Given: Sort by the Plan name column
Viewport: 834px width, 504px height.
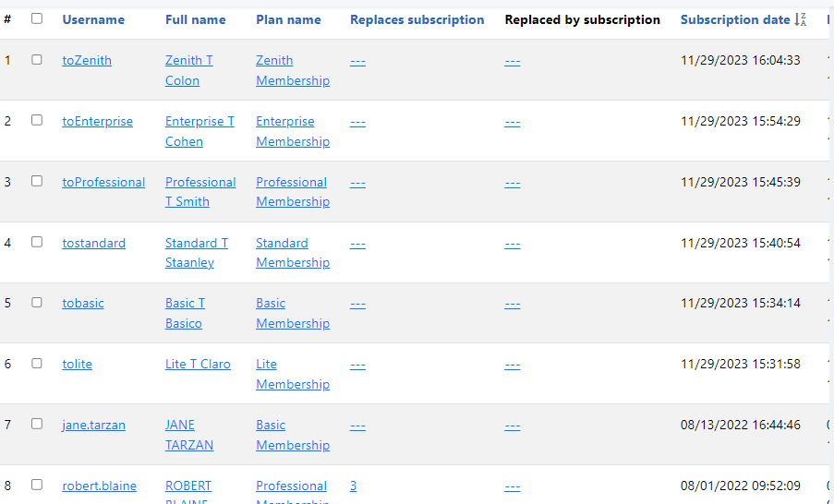Looking at the screenshot, I should 288,19.
